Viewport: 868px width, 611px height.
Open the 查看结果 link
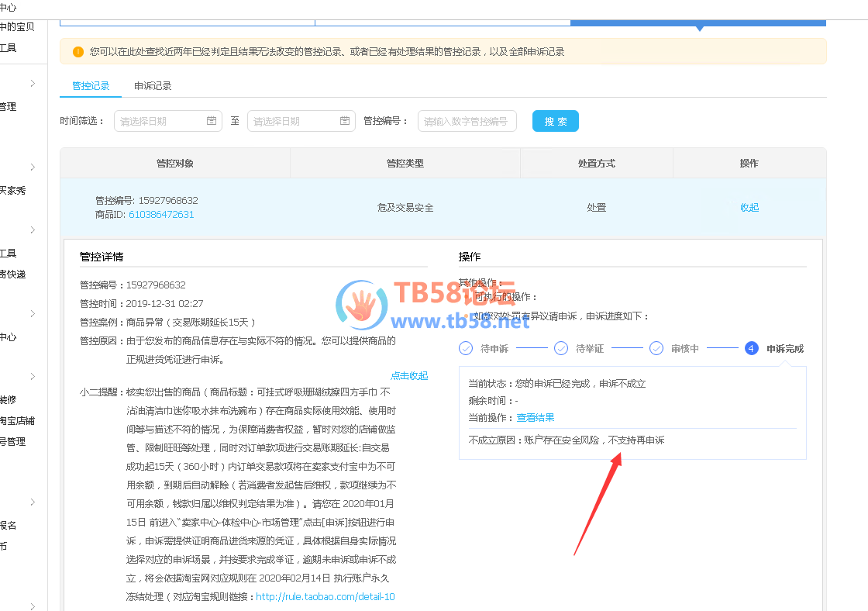pos(536,417)
